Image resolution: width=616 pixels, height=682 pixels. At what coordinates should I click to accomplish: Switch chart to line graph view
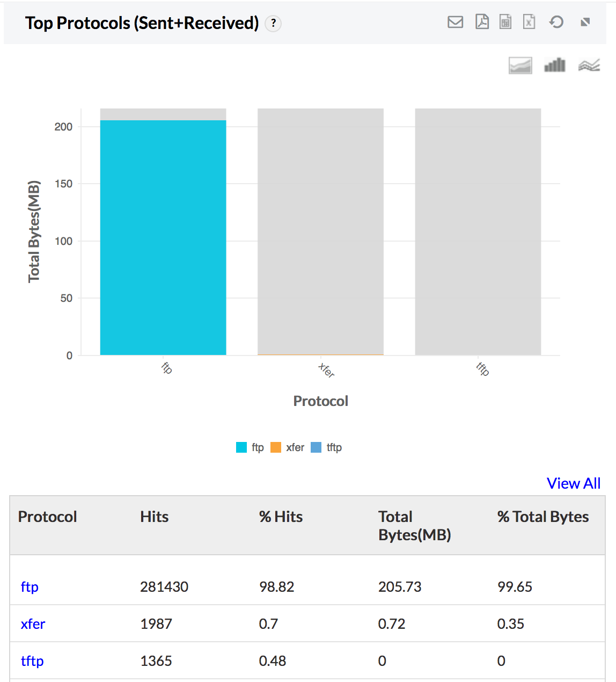(589, 66)
